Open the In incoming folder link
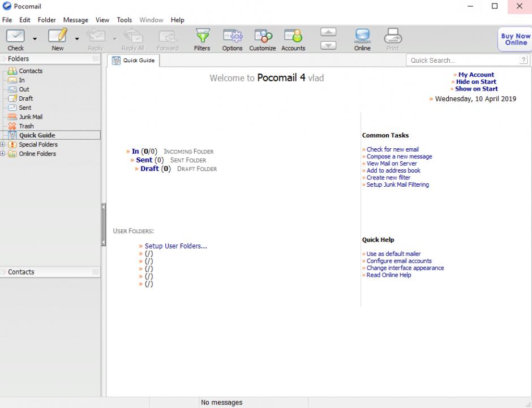Image resolution: width=532 pixels, height=408 pixels. pos(135,151)
